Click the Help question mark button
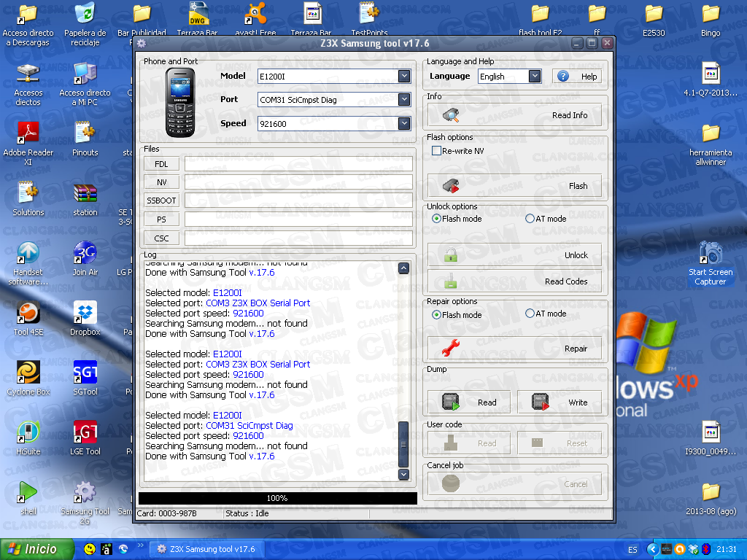The width and height of the screenshot is (747, 560). [x=577, y=76]
